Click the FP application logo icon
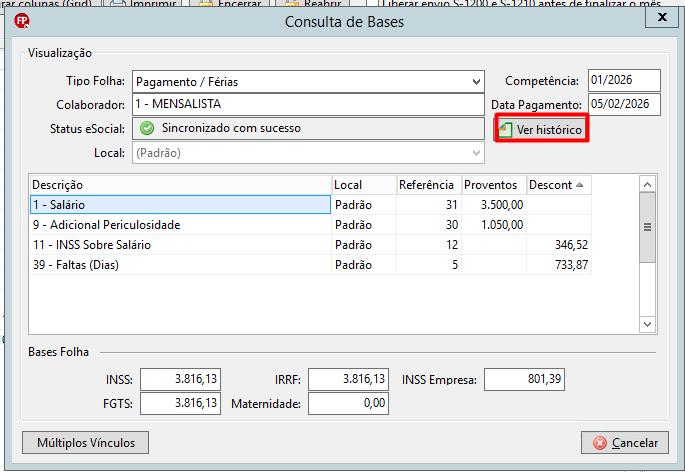The image size is (685, 472). click(x=21, y=21)
